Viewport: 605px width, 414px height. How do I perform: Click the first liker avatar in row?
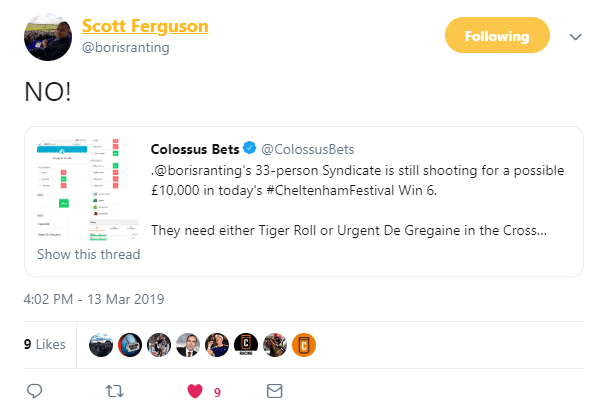(100, 345)
